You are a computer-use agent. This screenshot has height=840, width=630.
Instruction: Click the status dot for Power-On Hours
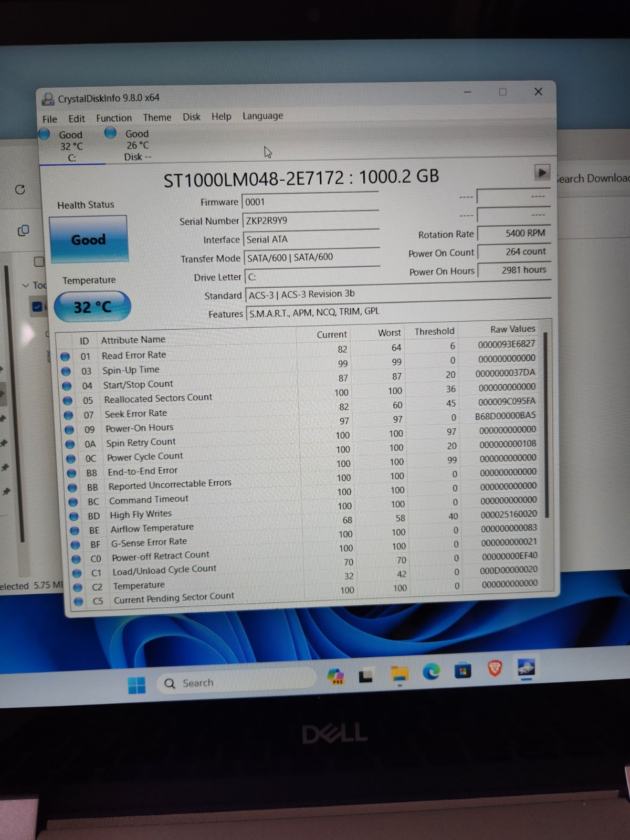(69, 429)
